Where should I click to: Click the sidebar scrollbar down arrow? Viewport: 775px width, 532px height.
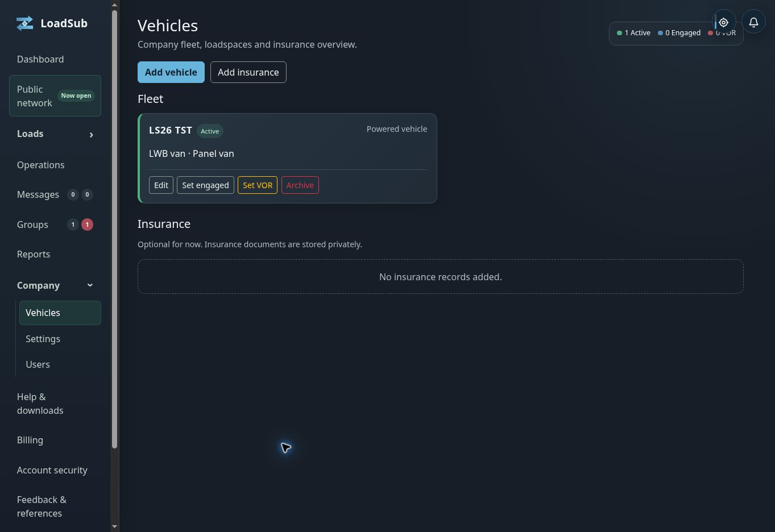[114, 526]
